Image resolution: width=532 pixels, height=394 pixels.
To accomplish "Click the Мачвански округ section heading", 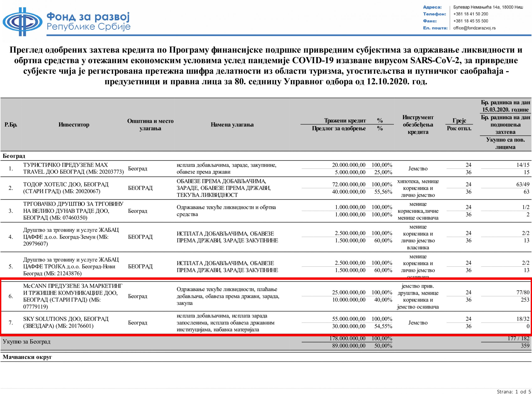I will (x=27, y=357).
